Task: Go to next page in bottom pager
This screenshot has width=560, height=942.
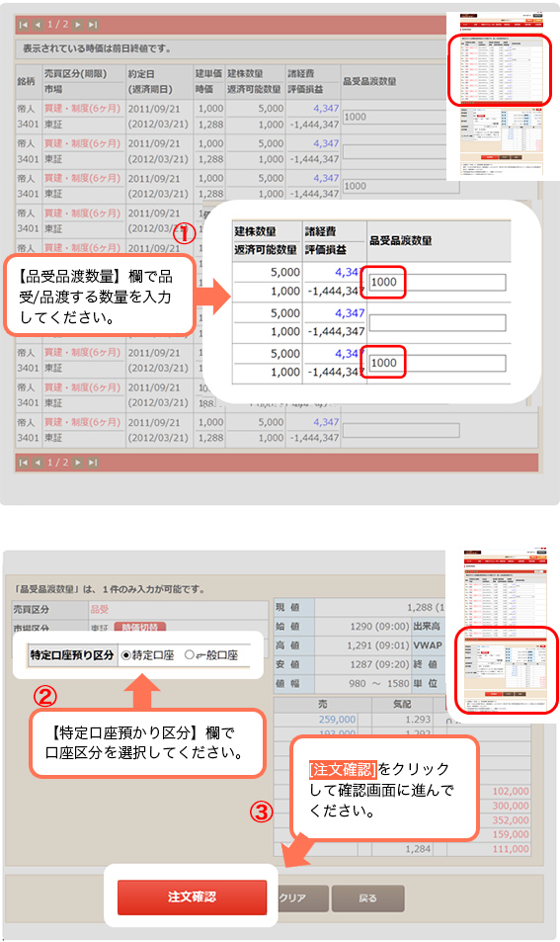Action: click(78, 463)
